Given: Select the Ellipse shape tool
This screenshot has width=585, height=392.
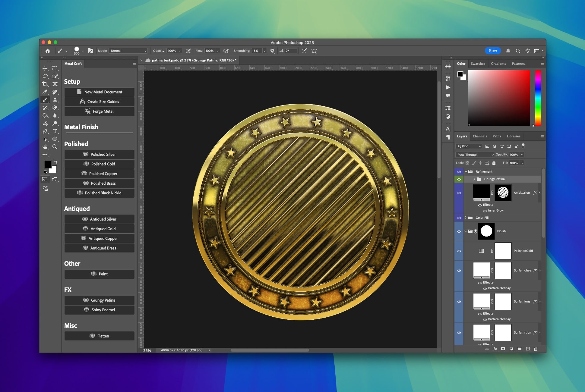Looking at the screenshot, I should (x=55, y=139).
